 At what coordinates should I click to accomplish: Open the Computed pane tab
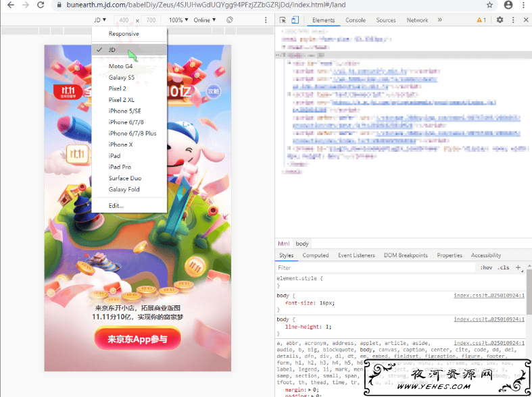pyautogui.click(x=316, y=255)
